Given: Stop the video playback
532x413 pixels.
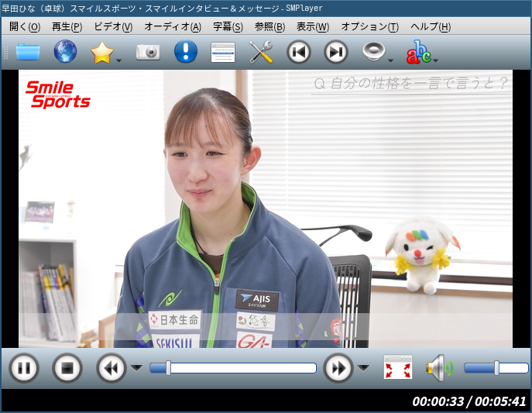Looking at the screenshot, I should coord(67,368).
